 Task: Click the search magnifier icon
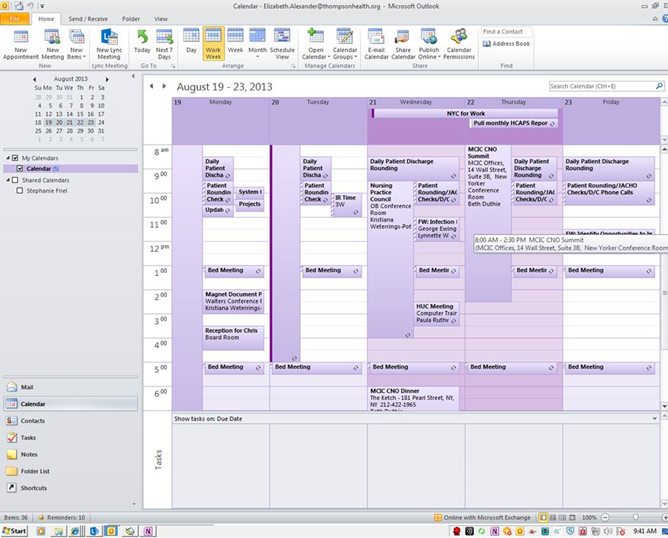click(659, 86)
